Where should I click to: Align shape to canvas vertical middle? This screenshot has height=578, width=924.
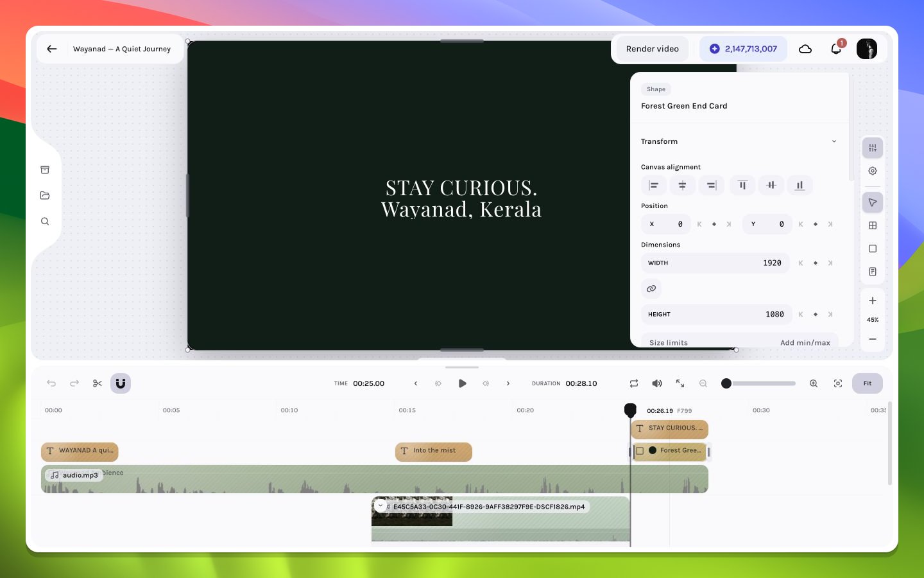(x=771, y=186)
